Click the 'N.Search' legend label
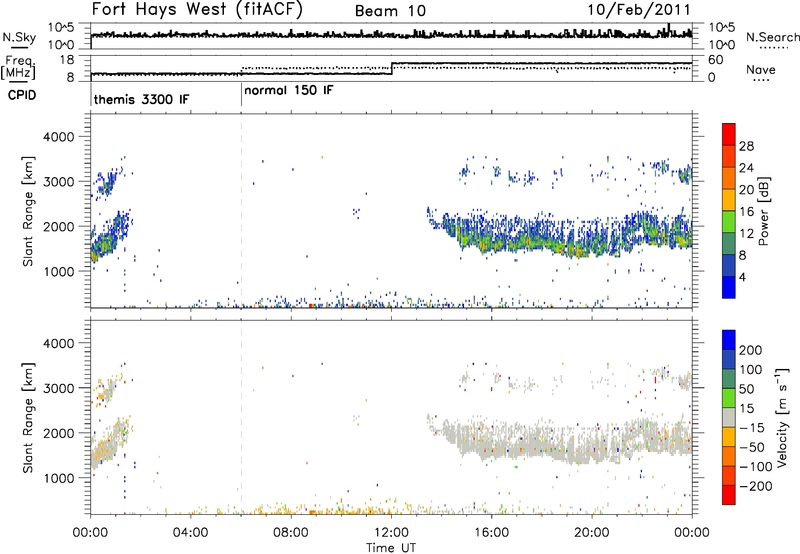Screen dimensions: 800x554 click(x=772, y=38)
